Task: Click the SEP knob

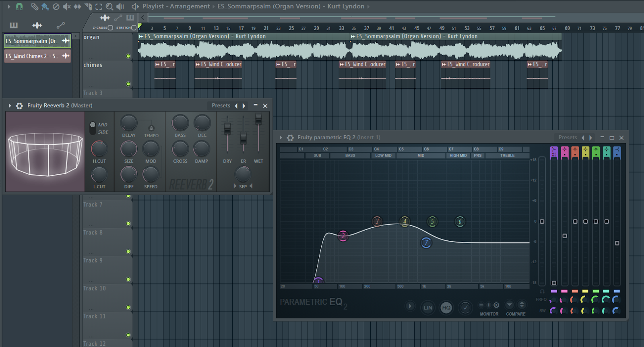Action: coord(243,174)
